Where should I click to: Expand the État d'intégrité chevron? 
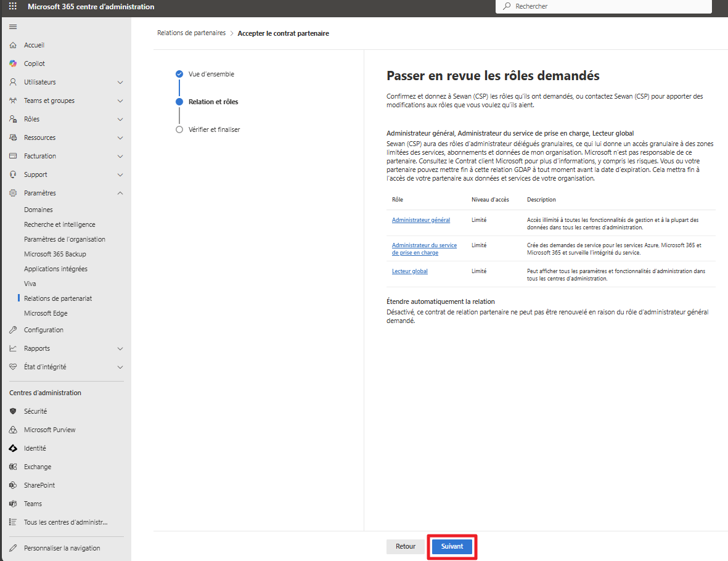pyautogui.click(x=120, y=367)
